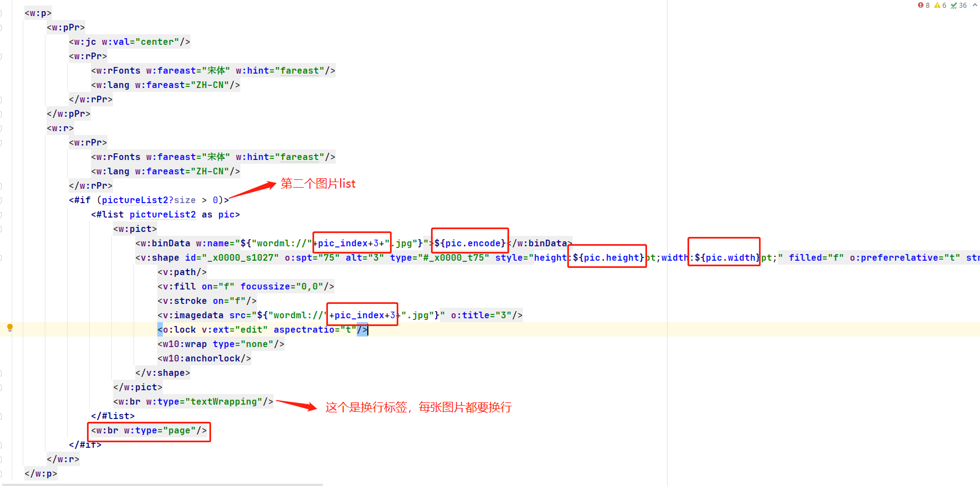
Task: Collapse the fold marker beside <w:r>
Action: coord(0,128)
